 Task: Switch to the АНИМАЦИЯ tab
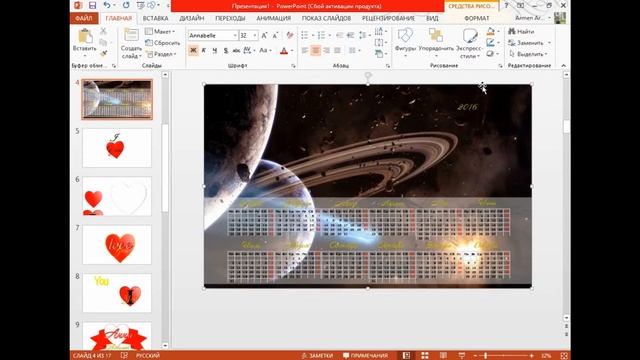[273, 18]
